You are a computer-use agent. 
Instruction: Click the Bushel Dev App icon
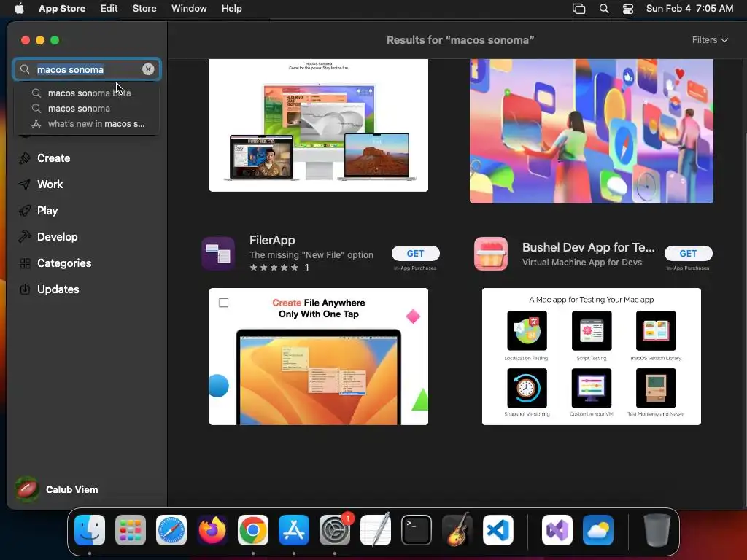tap(491, 253)
